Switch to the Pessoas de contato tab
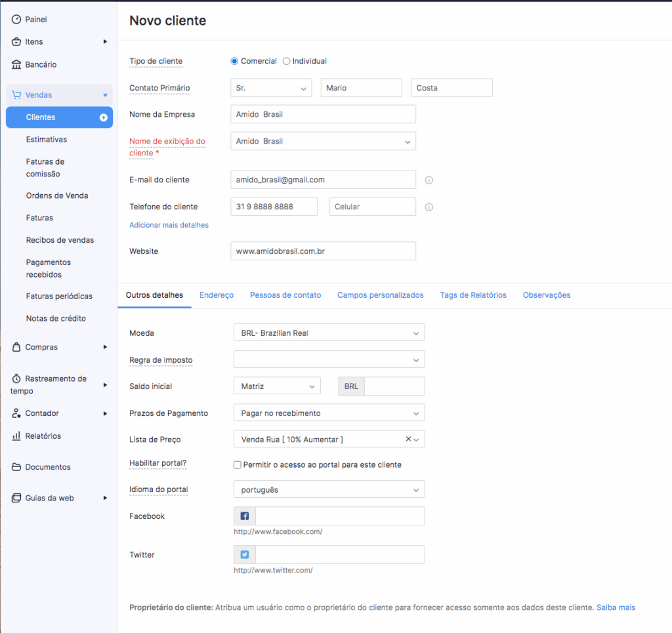The image size is (672, 633). click(285, 295)
